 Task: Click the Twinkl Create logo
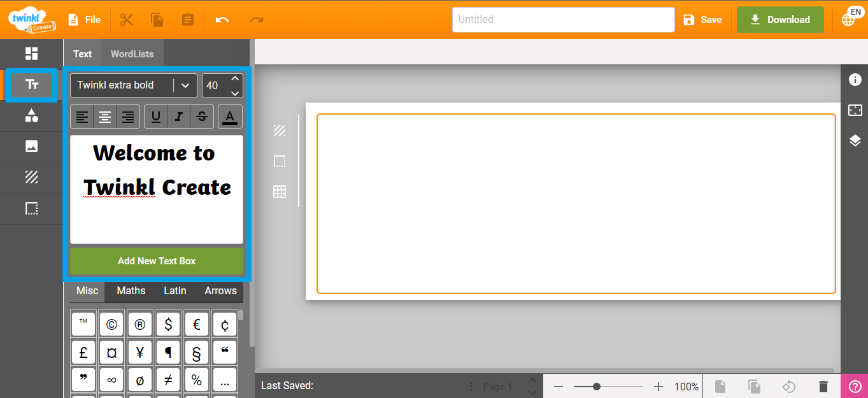pos(32,19)
